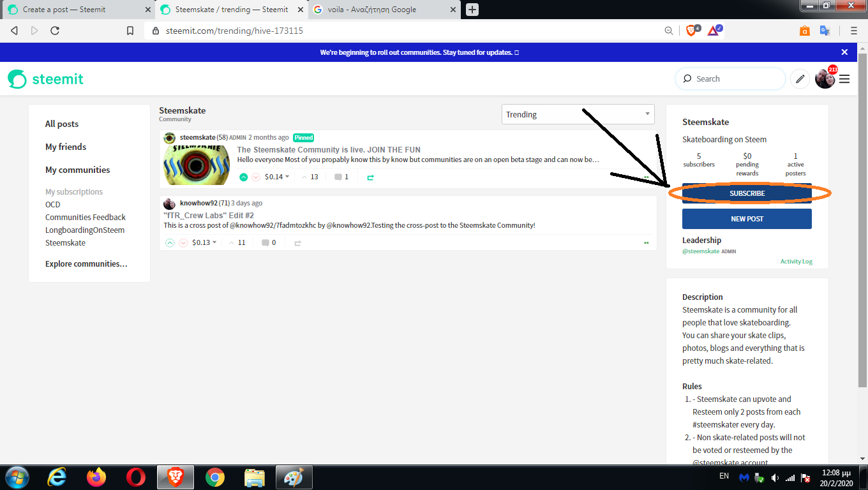Click the orange shopping bag extension icon
This screenshot has height=490, width=868.
click(x=805, y=30)
